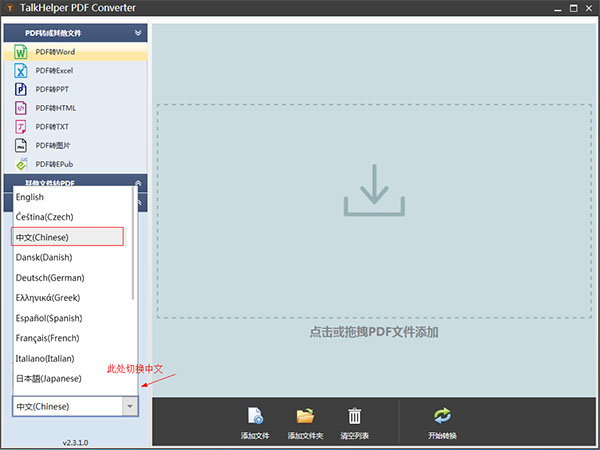Screen dimensions: 600x450
Task: Select the PDF to Excel icon
Action: pos(21,70)
